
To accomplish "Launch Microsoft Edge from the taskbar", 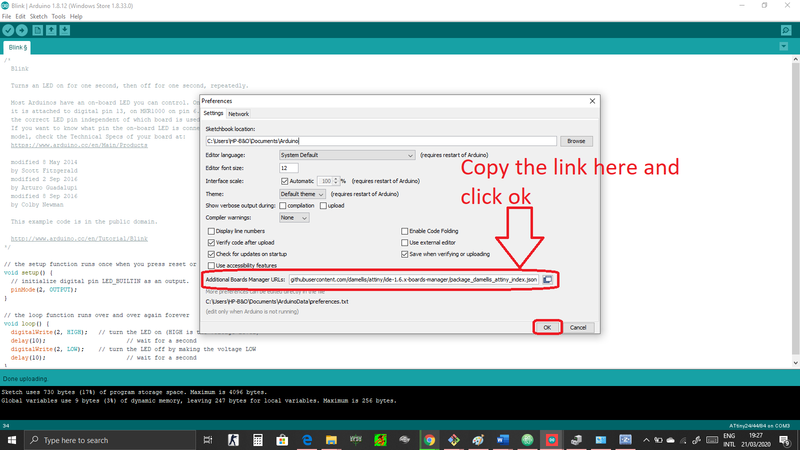I will click(x=307, y=440).
